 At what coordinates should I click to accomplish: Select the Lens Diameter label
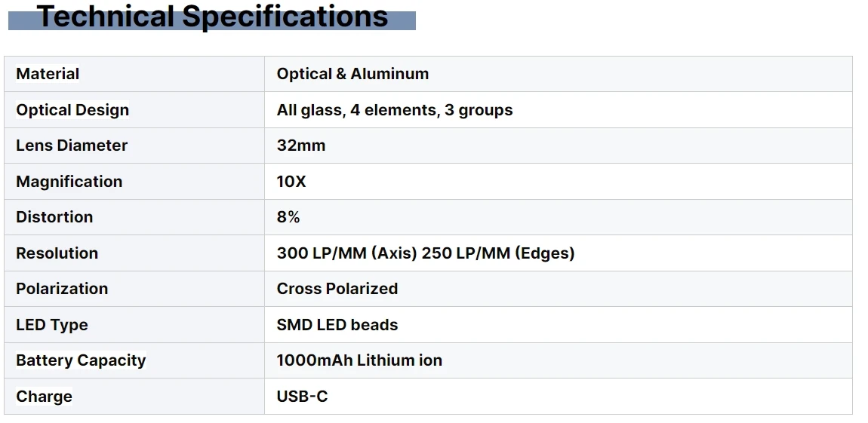pos(72,146)
